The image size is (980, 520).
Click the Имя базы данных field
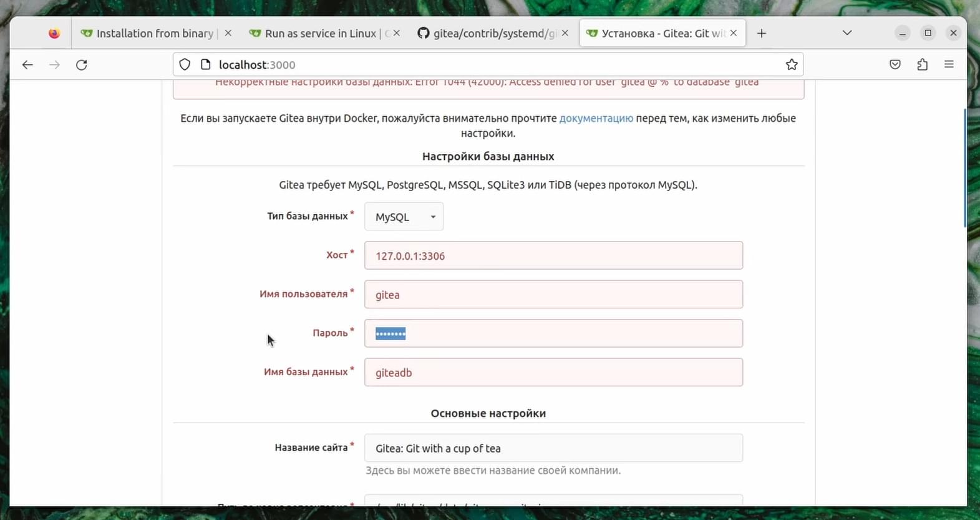pos(554,372)
